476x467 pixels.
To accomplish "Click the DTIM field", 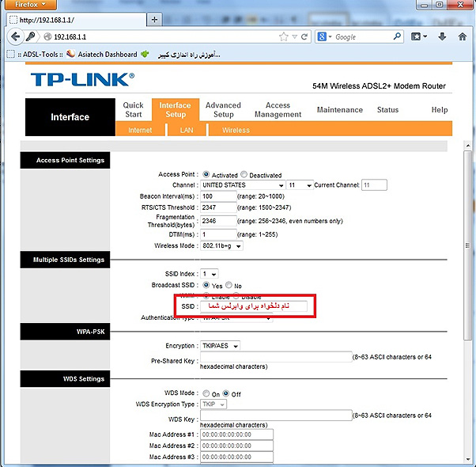I will [218, 234].
